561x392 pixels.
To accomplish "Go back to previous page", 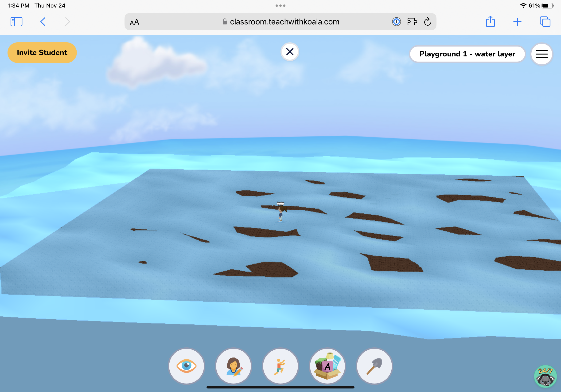I will point(43,22).
